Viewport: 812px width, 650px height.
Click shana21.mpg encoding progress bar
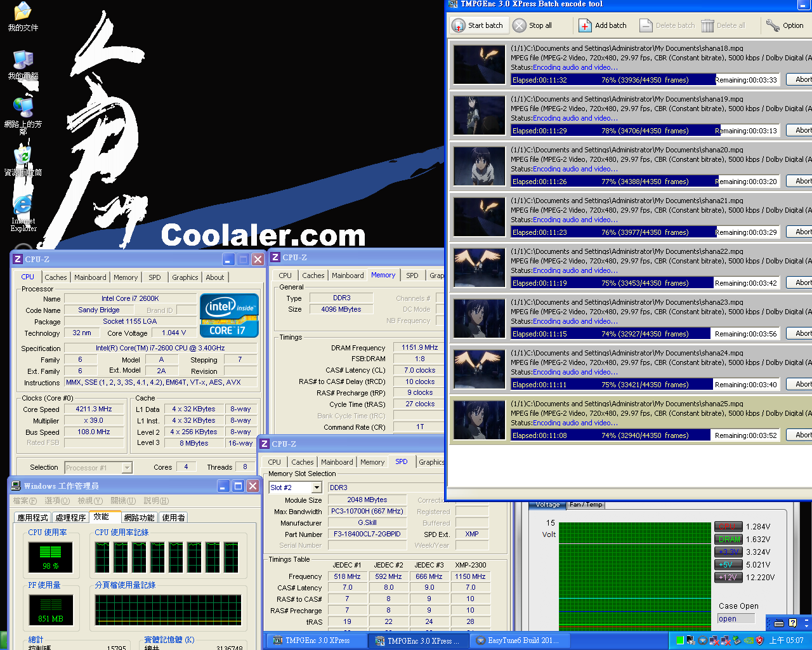(x=645, y=232)
